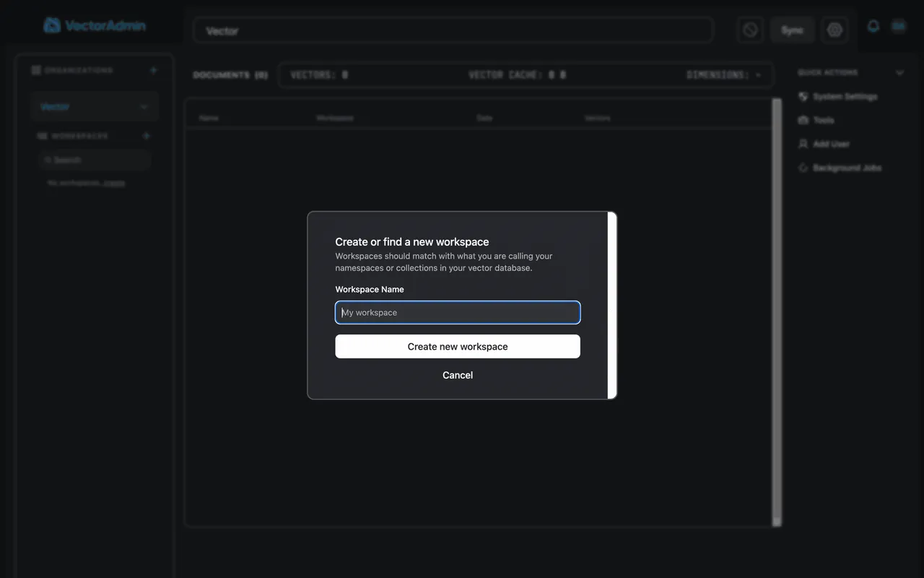This screenshot has width=924, height=578.
Task: Click the System Settings icon
Action: tap(803, 96)
